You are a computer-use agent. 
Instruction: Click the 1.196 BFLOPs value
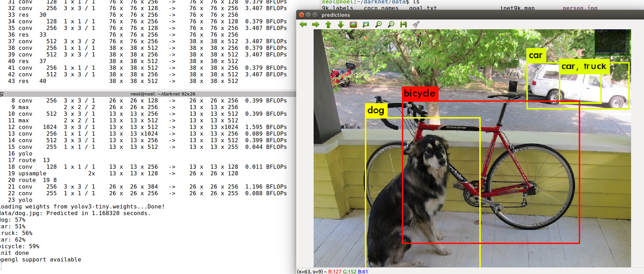[x=266, y=187]
